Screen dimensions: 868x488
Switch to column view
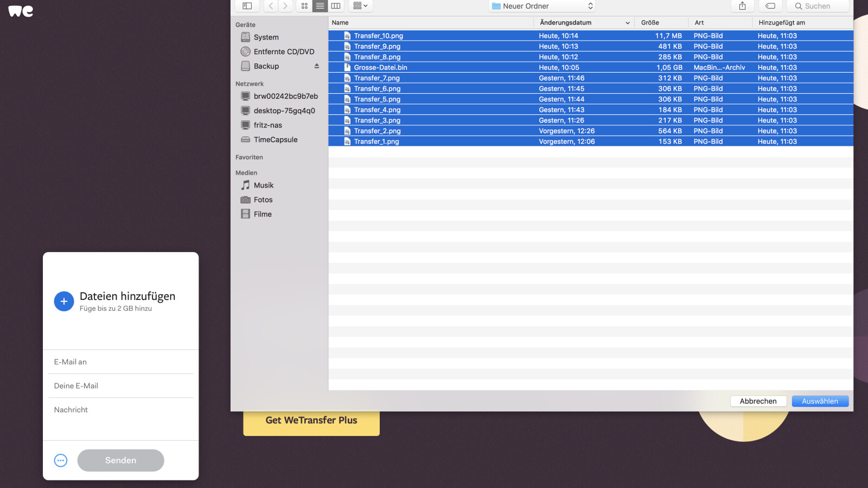[336, 6]
